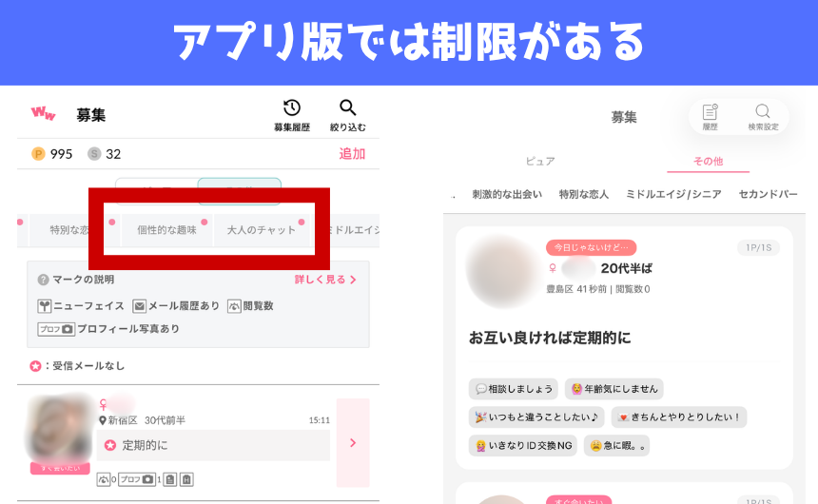Tap the gold P points coin
This screenshot has height=504, width=818.
(38, 154)
